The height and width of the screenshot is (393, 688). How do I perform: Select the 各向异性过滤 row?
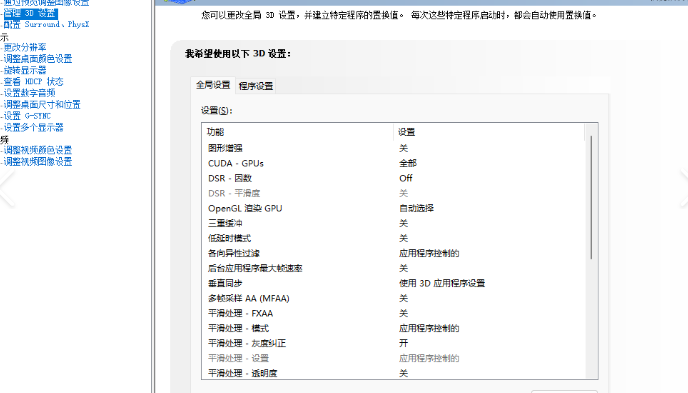pos(394,253)
